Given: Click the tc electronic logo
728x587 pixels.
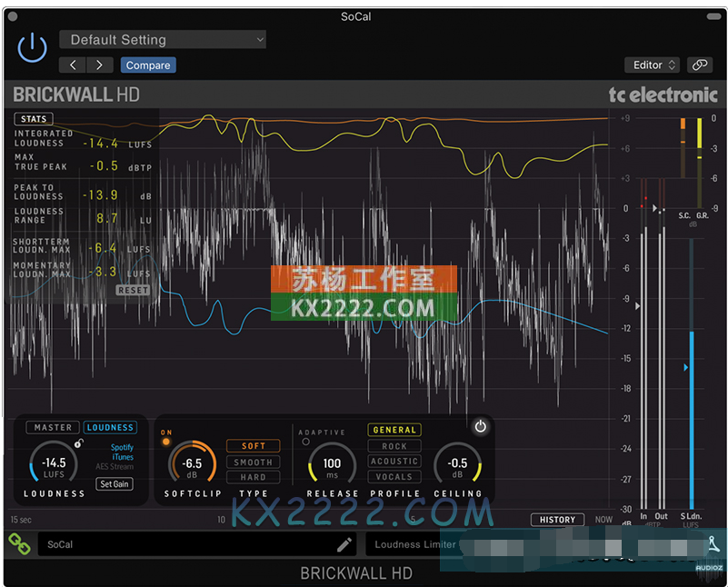Looking at the screenshot, I should click(x=663, y=95).
